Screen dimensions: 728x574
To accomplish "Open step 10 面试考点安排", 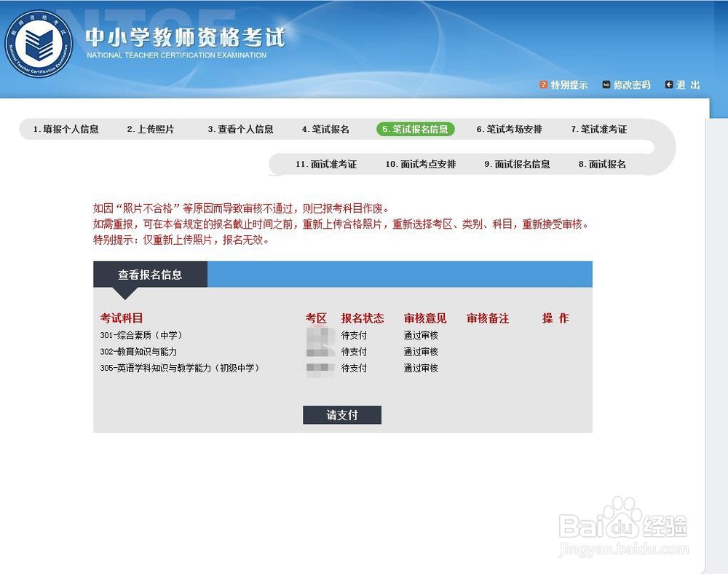I will tap(422, 164).
